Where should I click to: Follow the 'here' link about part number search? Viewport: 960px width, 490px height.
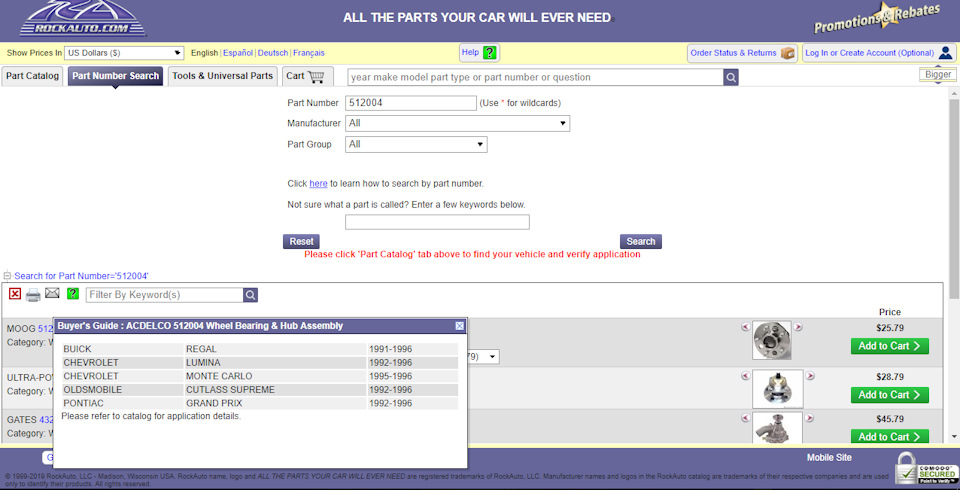tap(318, 183)
